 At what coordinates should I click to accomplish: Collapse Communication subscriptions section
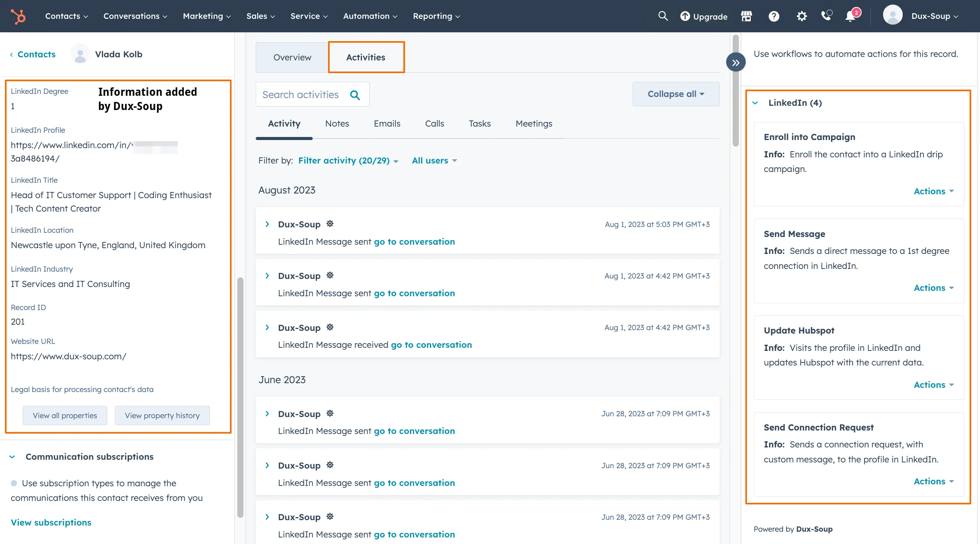pos(12,457)
